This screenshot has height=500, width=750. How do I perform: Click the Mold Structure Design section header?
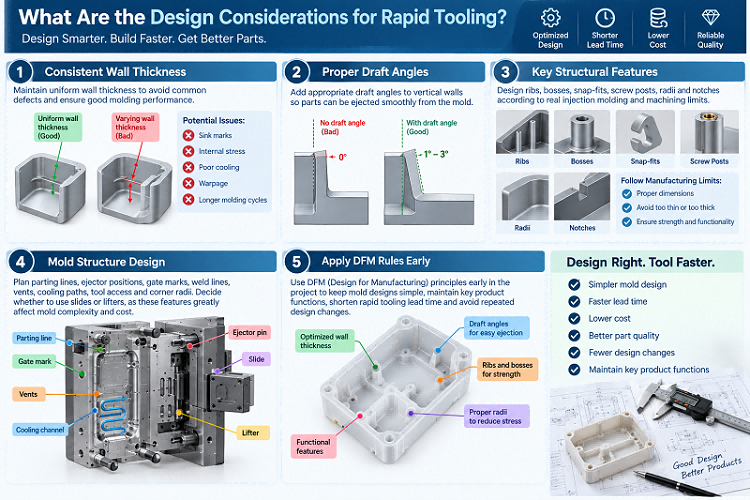tap(142, 262)
